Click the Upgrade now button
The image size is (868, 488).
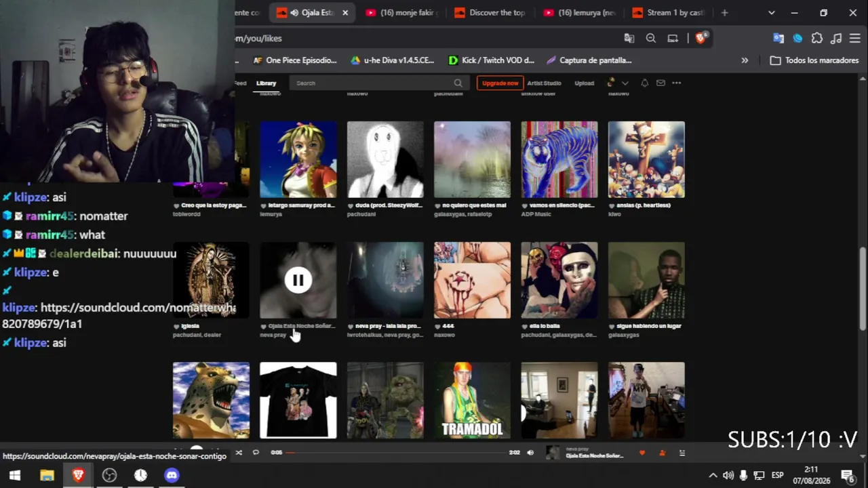coord(500,83)
